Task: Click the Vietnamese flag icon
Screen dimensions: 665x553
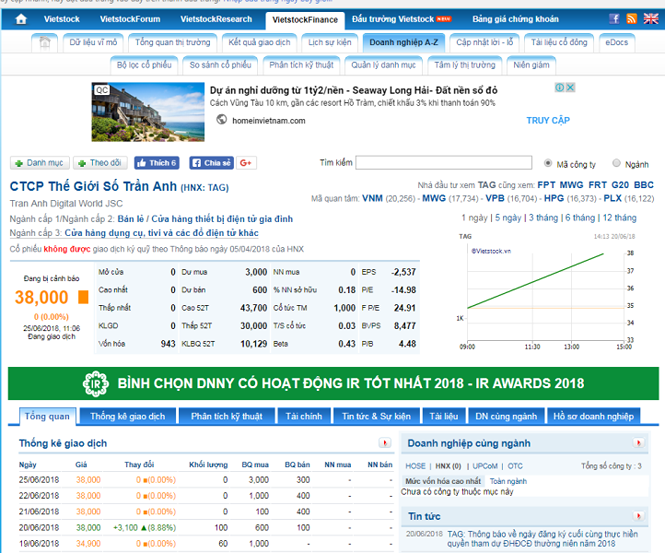Action: (634, 19)
